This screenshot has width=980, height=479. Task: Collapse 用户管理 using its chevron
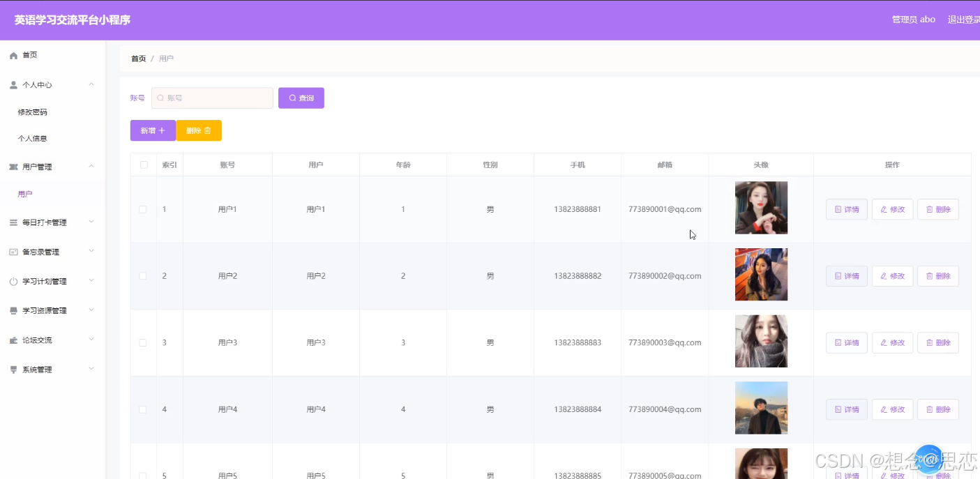coord(91,166)
